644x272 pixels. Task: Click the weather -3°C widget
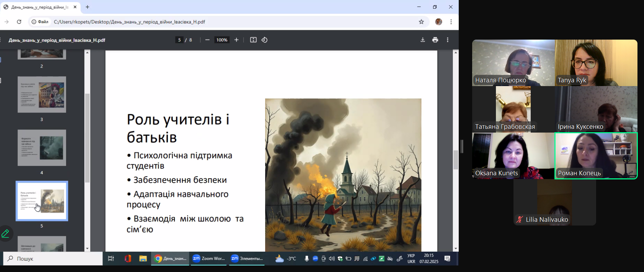(286, 259)
